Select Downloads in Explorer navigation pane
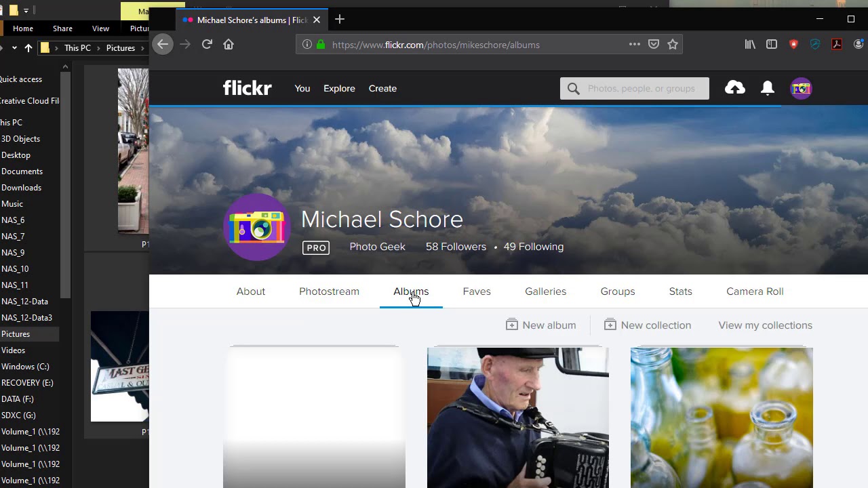This screenshot has height=488, width=868. (x=21, y=188)
